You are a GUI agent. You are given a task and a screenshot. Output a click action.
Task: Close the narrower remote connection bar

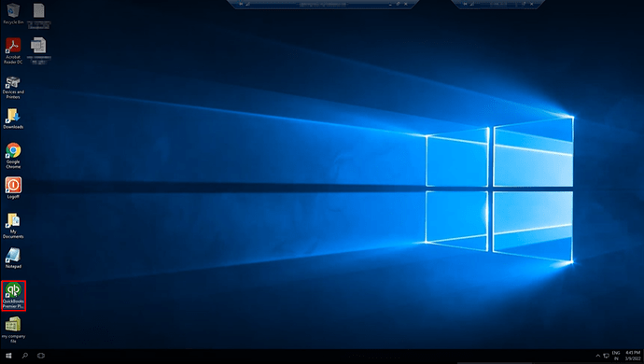click(x=532, y=4)
